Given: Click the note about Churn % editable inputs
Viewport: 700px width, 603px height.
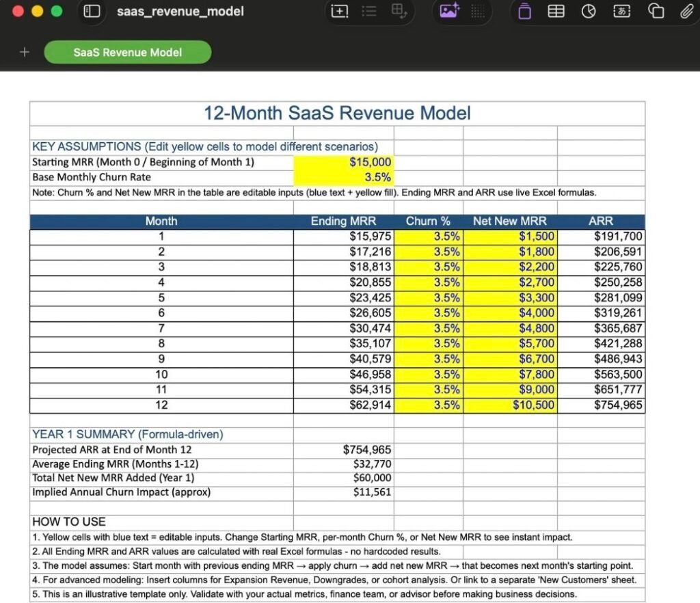Looking at the screenshot, I should (x=338, y=193).
